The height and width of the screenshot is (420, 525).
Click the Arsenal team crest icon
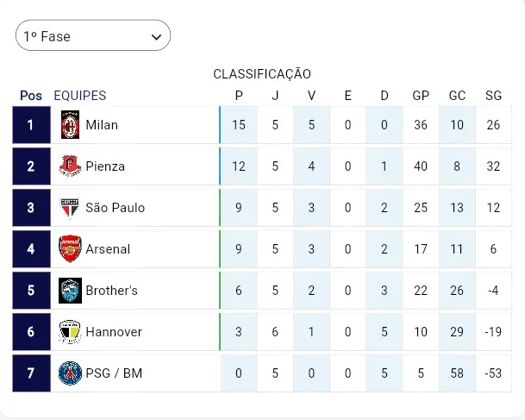point(70,249)
